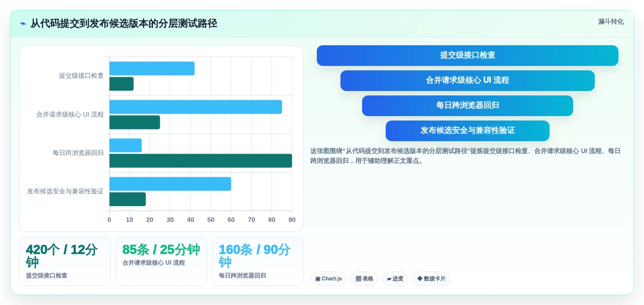Click the x-axis tick value 90
Screen dimensions: 644x305
pos(292,220)
